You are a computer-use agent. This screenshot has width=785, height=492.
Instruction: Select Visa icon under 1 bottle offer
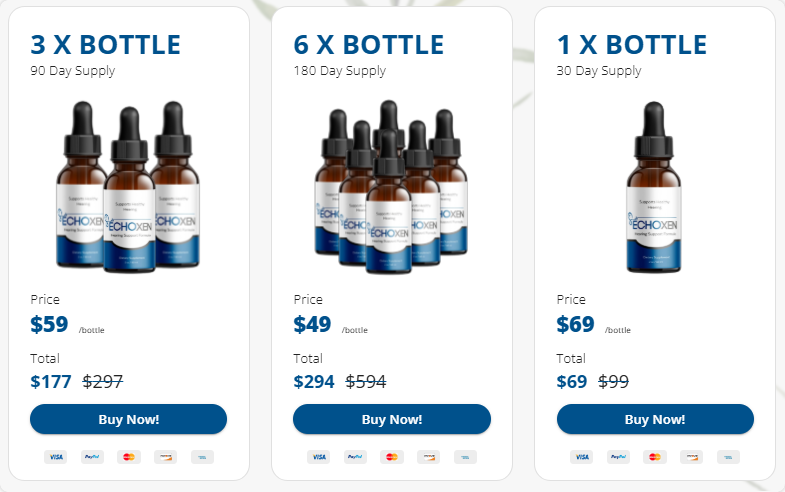[582, 456]
